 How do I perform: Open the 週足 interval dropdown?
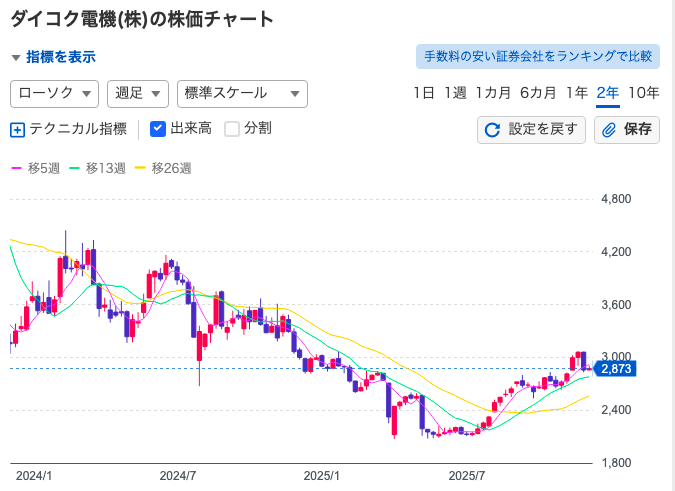[138, 93]
